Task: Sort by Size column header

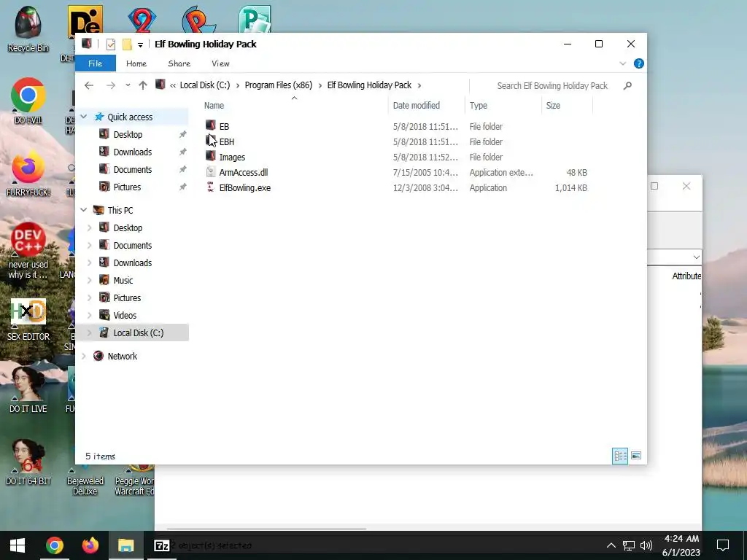Action: (x=553, y=105)
